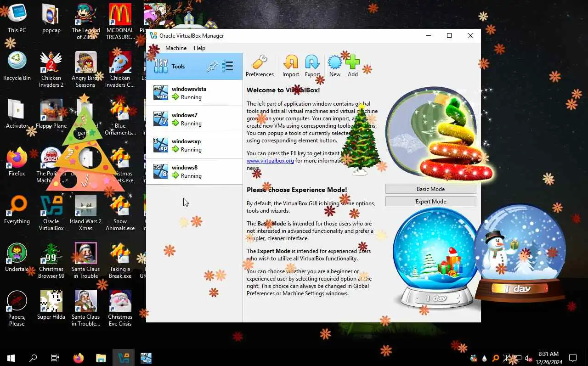Launch Santa Claus in Trouble shortcut
Screen dimensions: 588x366
point(85,261)
